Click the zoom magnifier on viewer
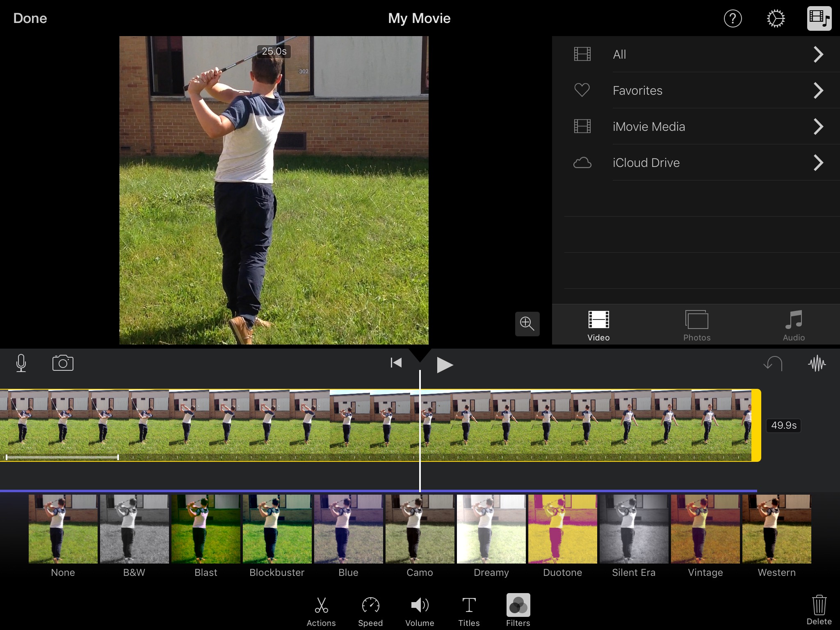The width and height of the screenshot is (840, 630). 527,324
